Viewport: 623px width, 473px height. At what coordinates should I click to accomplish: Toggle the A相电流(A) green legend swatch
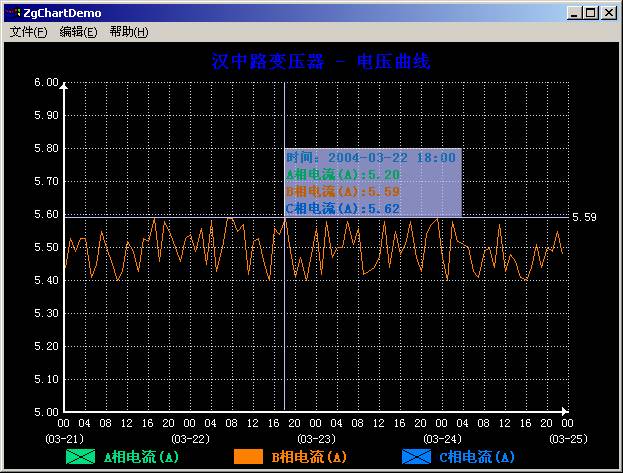[x=81, y=457]
